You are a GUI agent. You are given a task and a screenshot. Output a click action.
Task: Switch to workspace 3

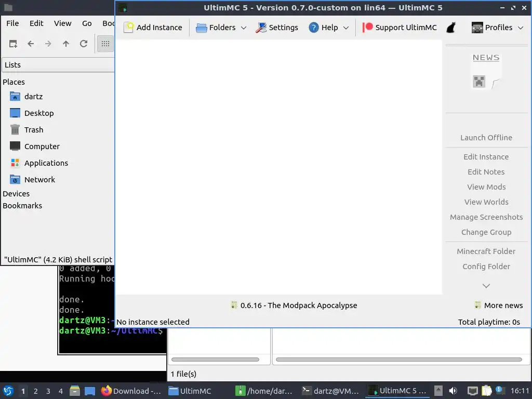point(48,391)
